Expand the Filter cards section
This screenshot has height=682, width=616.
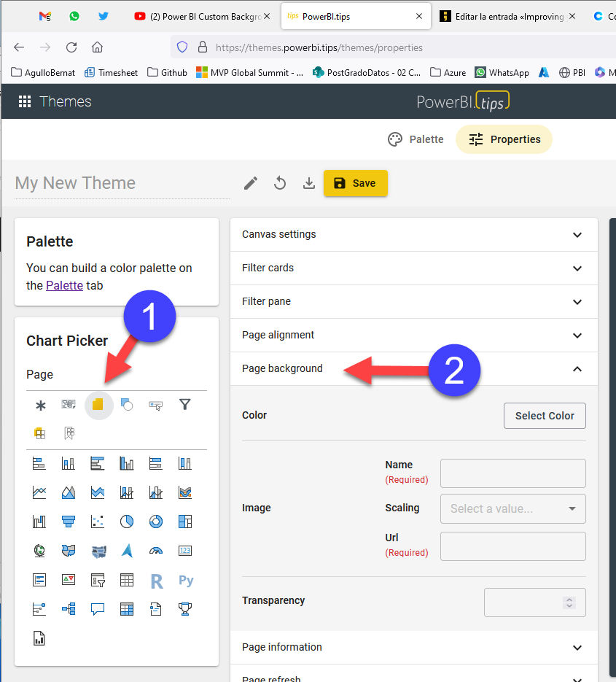(x=414, y=268)
